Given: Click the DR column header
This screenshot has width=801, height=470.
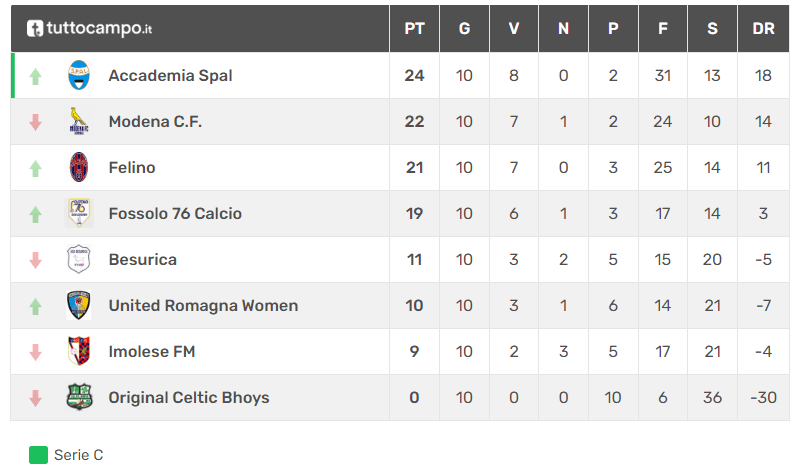Looking at the screenshot, I should [x=763, y=29].
